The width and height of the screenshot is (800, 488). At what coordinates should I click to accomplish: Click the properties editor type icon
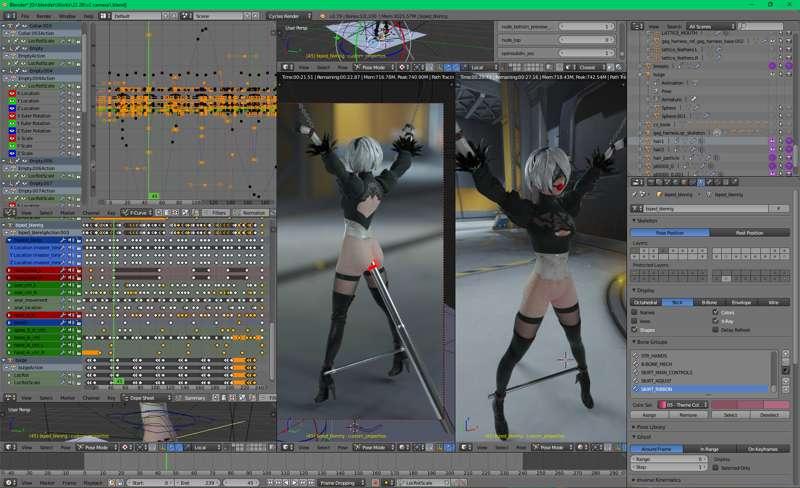(638, 182)
